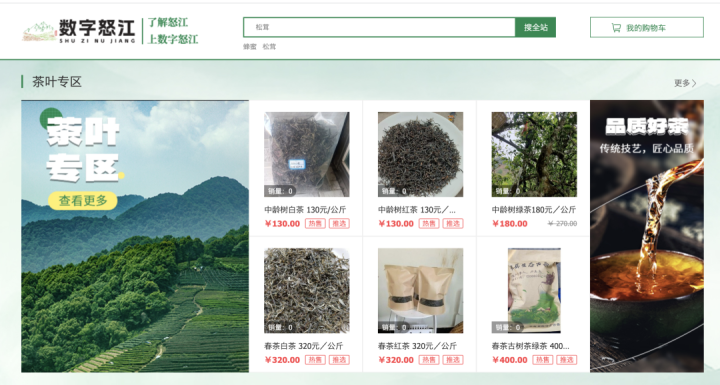720x385 pixels.
Task: Click the 销量 badge on 中龄树白茶 photo
Action: click(x=280, y=191)
